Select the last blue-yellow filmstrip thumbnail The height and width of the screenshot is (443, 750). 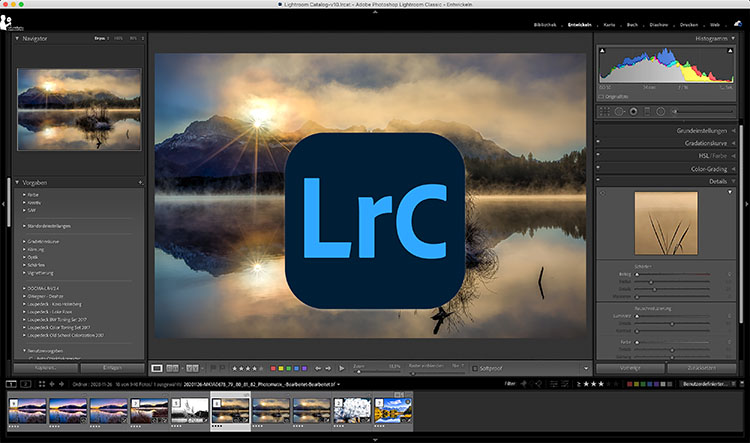click(393, 411)
